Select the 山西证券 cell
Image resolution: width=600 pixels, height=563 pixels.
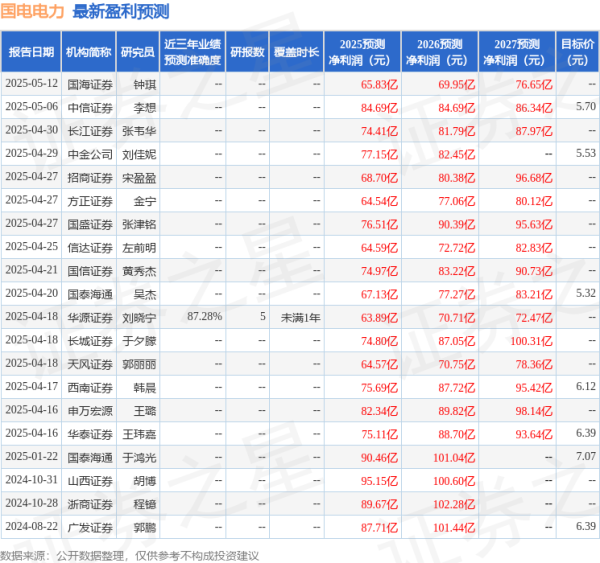pos(90,481)
